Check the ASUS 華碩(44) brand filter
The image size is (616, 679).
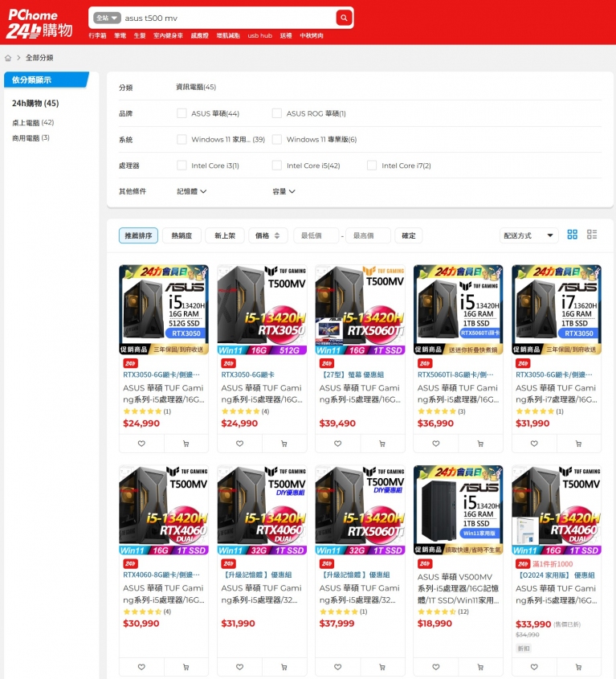(x=182, y=113)
